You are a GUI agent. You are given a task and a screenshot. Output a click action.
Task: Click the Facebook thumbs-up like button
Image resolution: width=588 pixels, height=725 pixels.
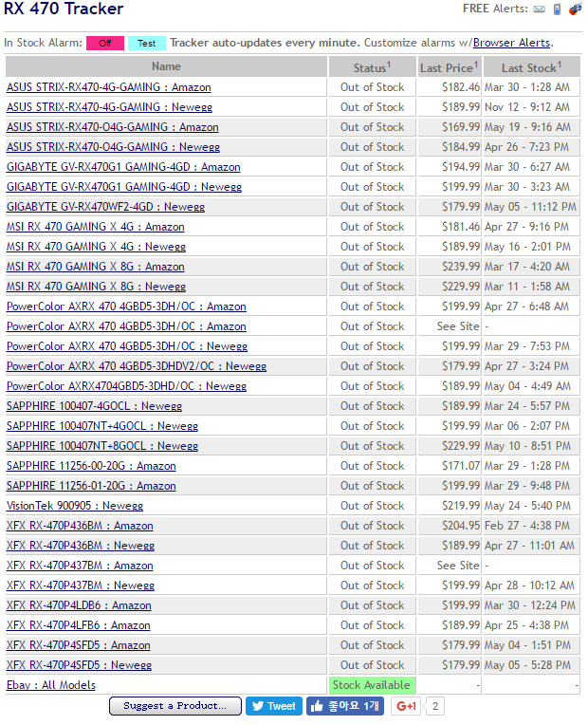[x=345, y=706]
